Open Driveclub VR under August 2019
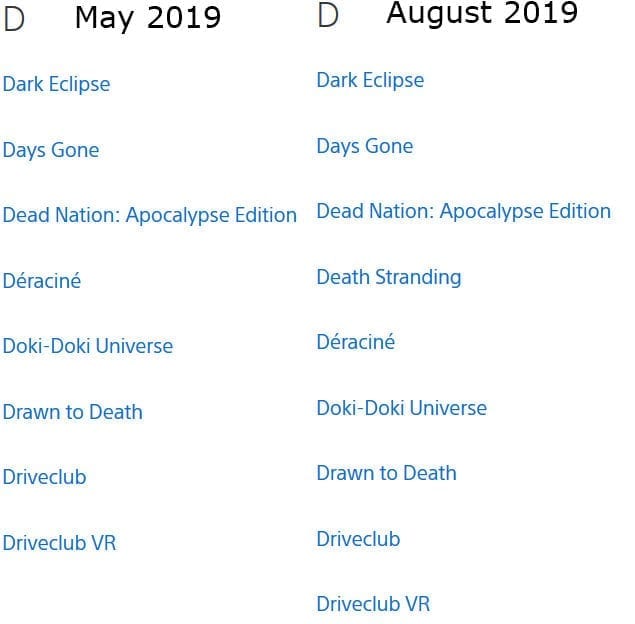Viewport: 635px width, 624px height. (x=373, y=604)
